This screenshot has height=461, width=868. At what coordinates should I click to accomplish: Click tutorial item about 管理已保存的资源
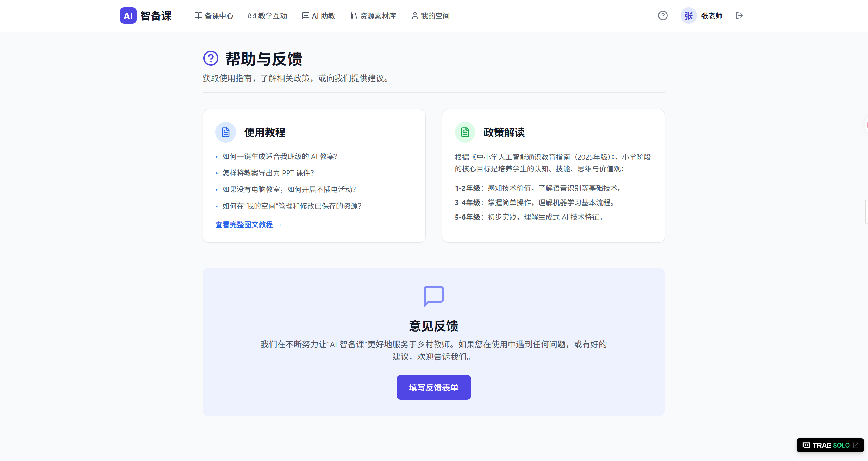point(292,206)
